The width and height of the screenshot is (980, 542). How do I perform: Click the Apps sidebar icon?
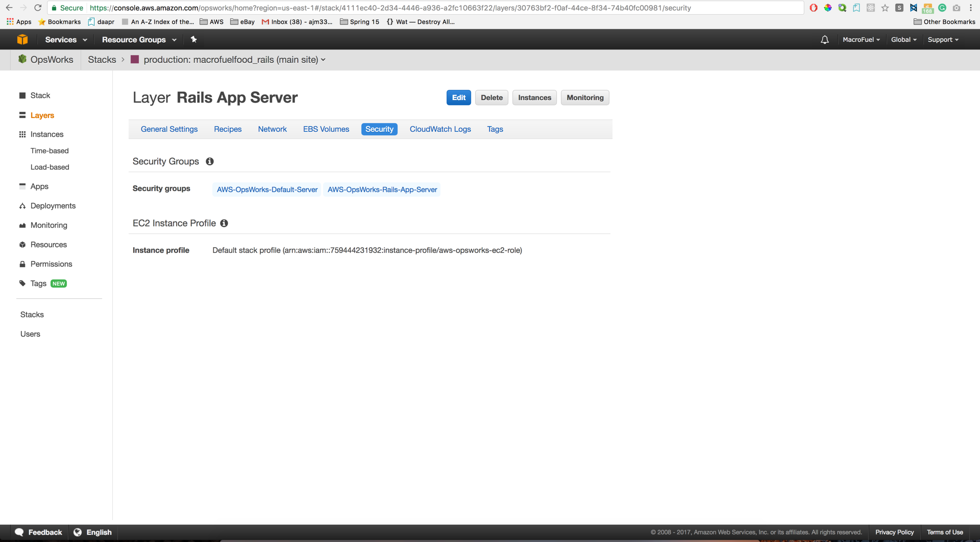pyautogui.click(x=22, y=186)
